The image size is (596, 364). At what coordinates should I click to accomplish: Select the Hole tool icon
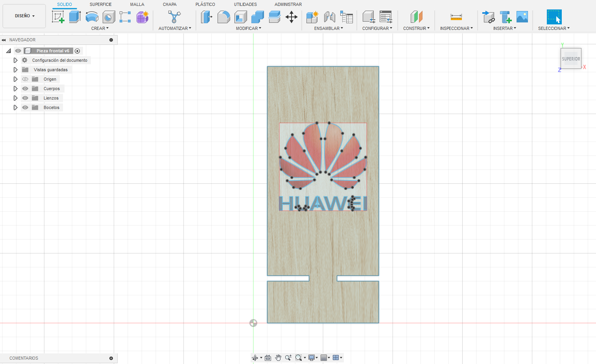[x=109, y=17]
